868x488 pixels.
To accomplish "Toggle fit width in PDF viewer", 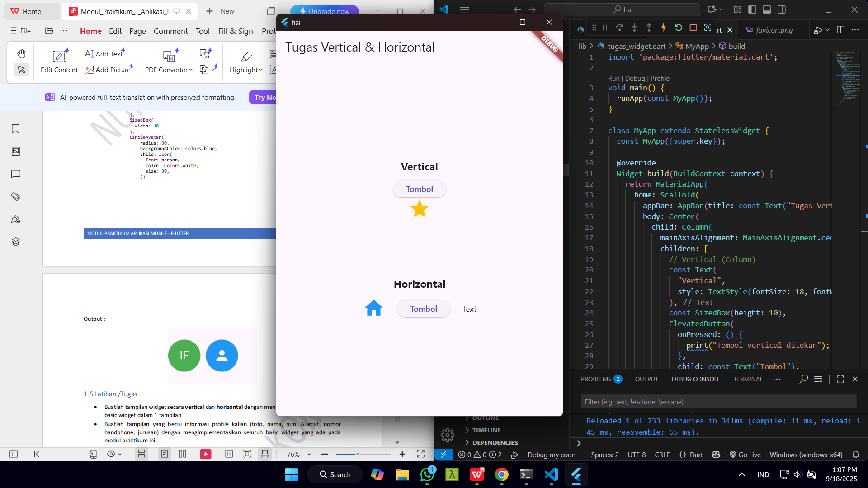I will tap(265, 454).
